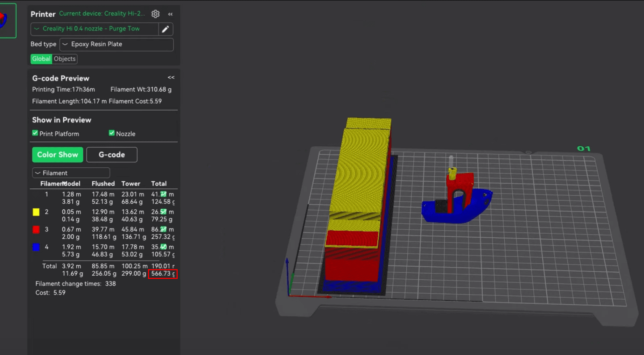Click the 299.00 g tower total
Viewport: 644px width, 355px height.
[134, 273]
